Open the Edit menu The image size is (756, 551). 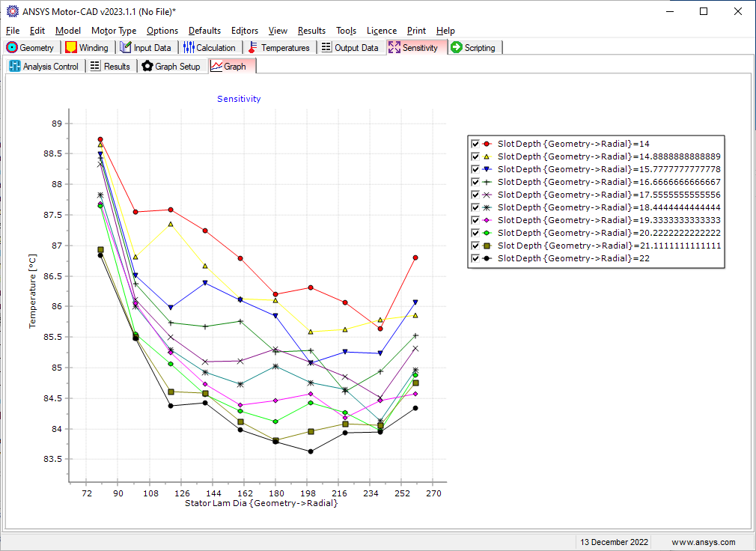click(37, 31)
